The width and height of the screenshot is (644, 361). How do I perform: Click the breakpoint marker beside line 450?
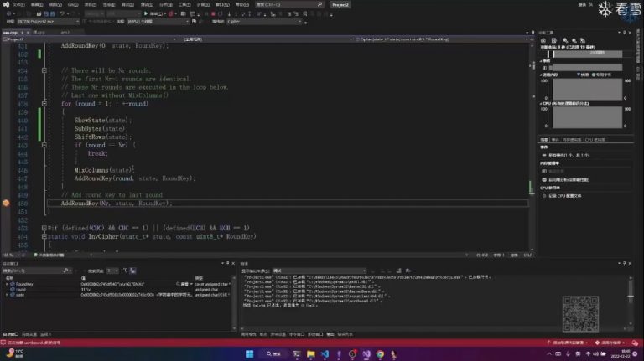point(5,203)
